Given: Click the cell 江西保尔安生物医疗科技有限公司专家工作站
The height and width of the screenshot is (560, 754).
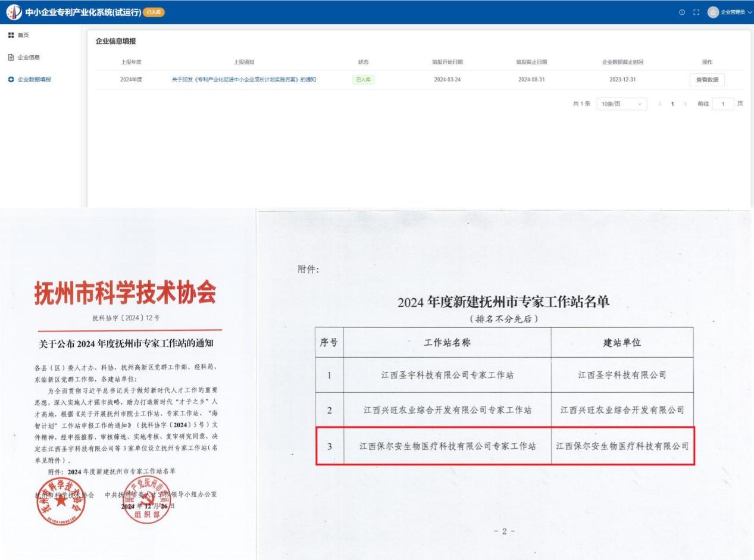Looking at the screenshot, I should [448, 446].
